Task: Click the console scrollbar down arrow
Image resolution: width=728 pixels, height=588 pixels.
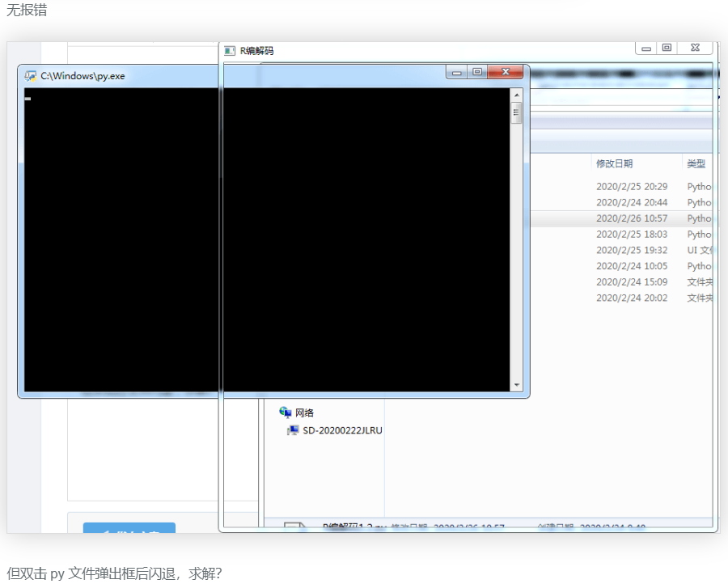Action: pyautogui.click(x=517, y=385)
